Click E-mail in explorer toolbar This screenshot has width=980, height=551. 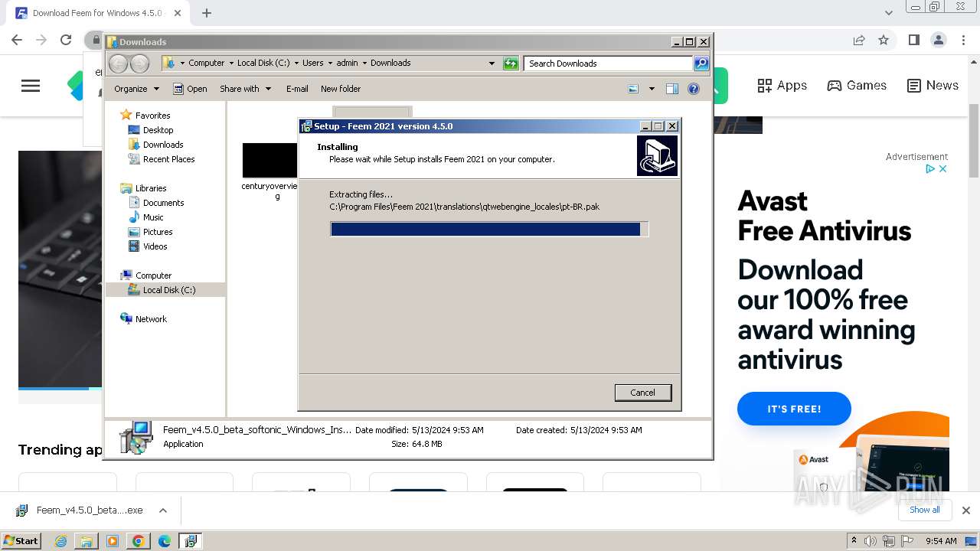[x=297, y=89]
